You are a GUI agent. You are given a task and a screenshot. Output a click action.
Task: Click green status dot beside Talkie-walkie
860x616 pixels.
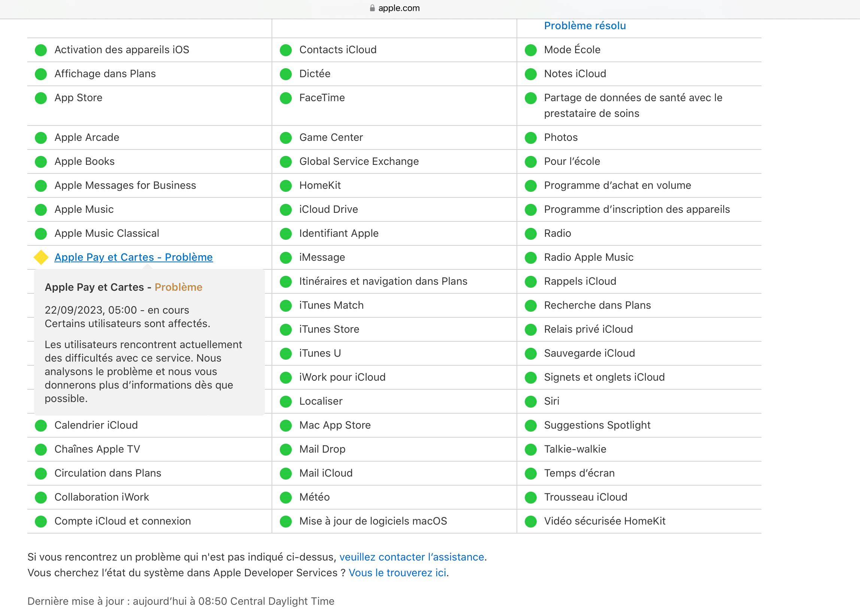coord(531,450)
